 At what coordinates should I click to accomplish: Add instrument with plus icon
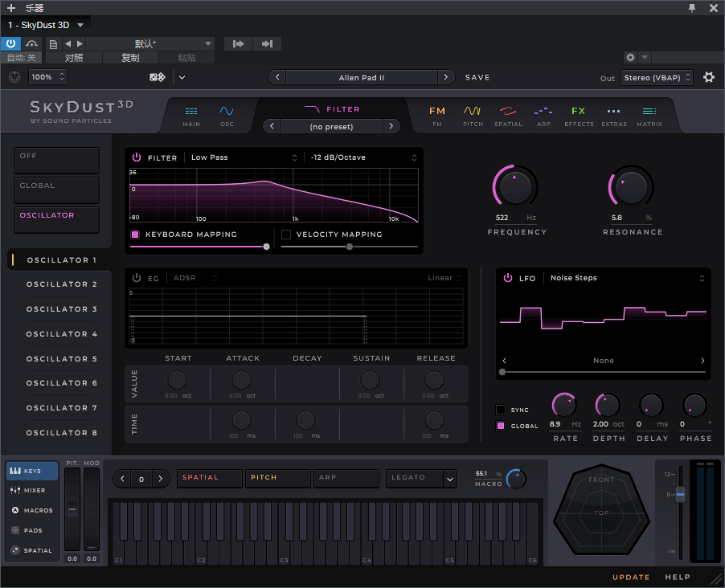tap(11, 8)
